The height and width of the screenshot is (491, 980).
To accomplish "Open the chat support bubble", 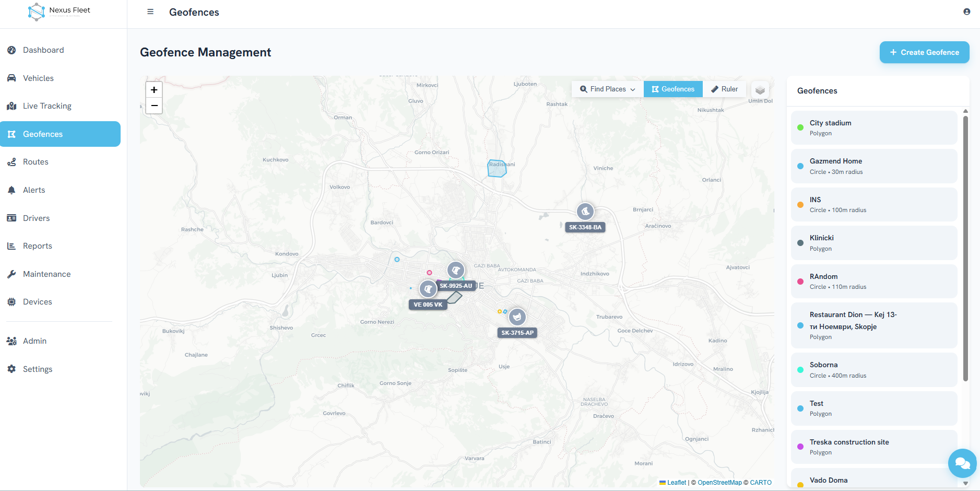I will click(x=962, y=463).
